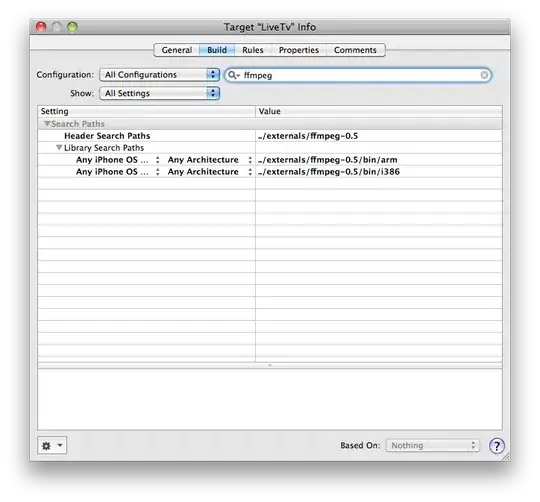The image size is (540, 502).
Task: Click the Value column header
Action: [x=379, y=111]
